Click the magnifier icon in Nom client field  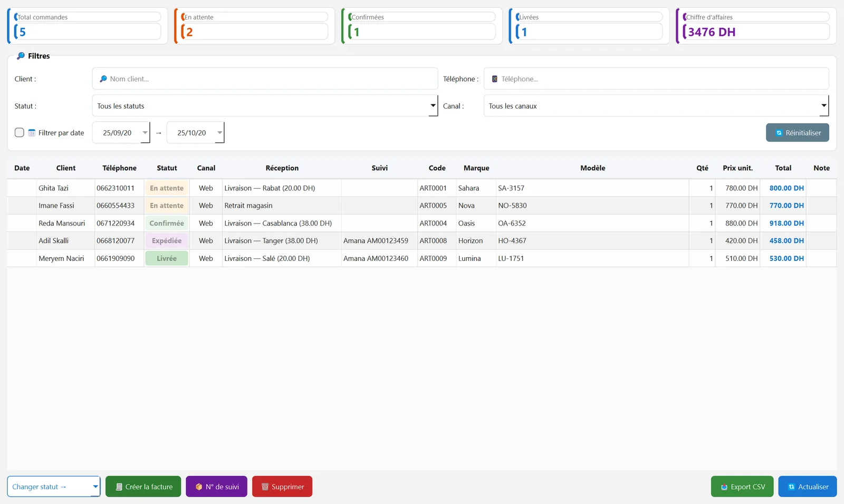(103, 79)
